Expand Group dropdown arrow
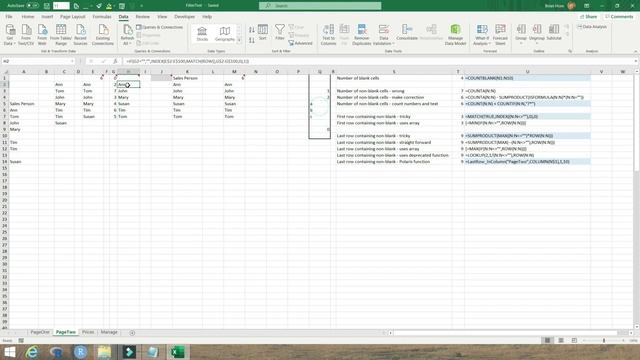The width and height of the screenshot is (640, 360). (521, 43)
